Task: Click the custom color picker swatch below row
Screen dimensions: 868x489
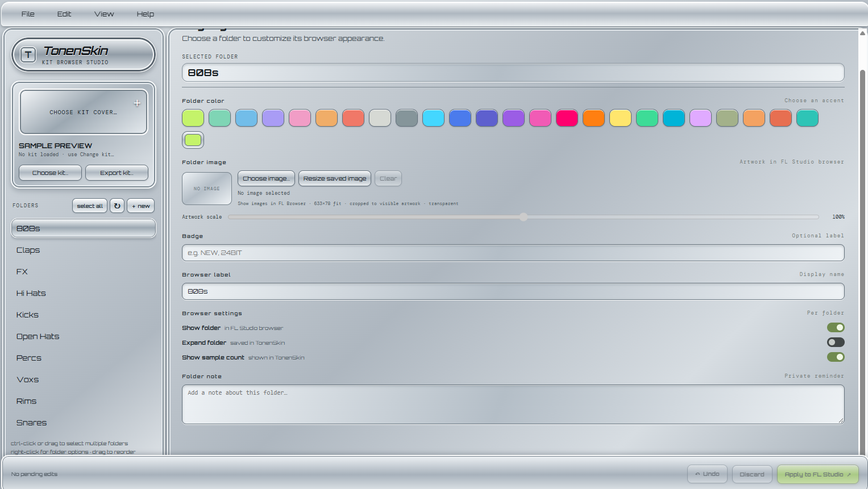Action: point(193,140)
